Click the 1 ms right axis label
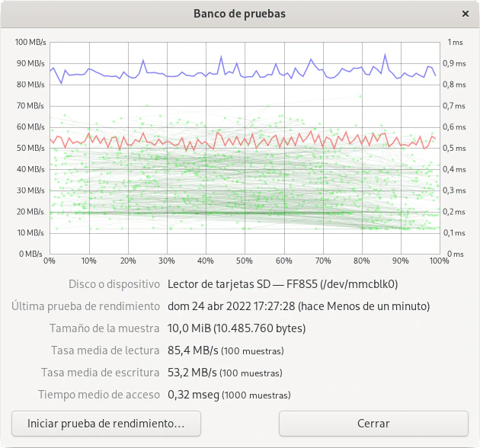This screenshot has width=480, height=448. 454,42
